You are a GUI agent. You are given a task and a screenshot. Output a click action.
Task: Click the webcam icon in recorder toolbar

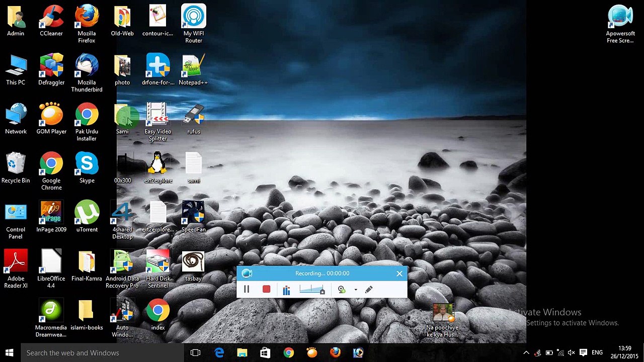342,290
